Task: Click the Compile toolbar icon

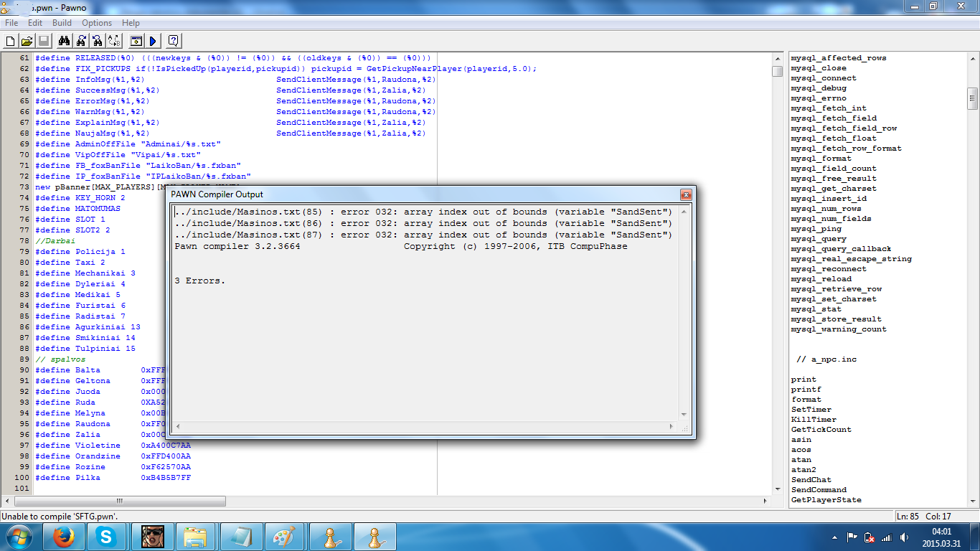Action: (136, 41)
